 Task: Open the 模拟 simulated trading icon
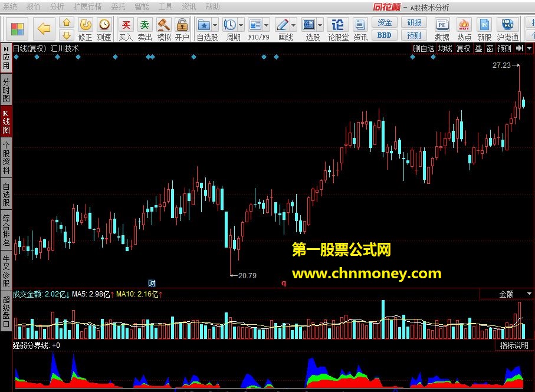coord(164,29)
